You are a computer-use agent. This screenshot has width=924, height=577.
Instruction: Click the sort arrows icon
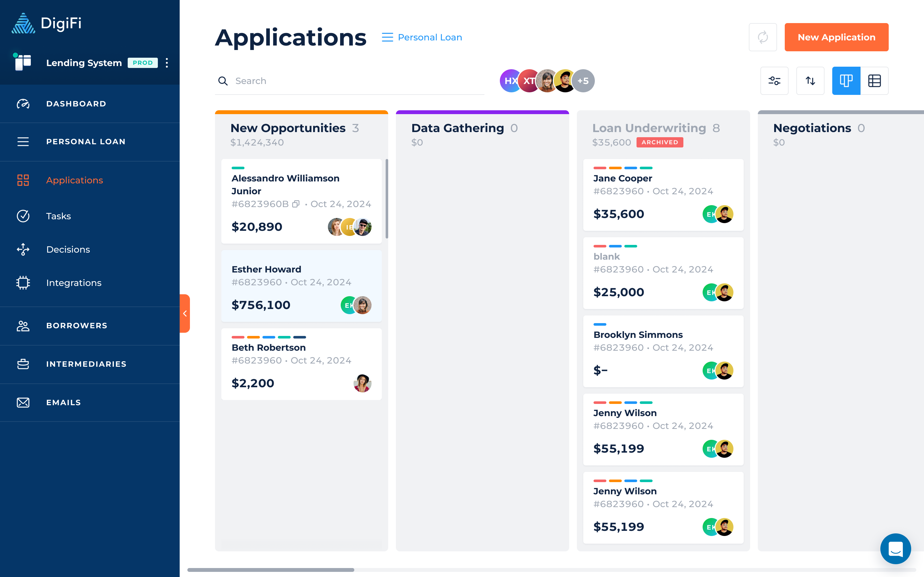(x=810, y=81)
